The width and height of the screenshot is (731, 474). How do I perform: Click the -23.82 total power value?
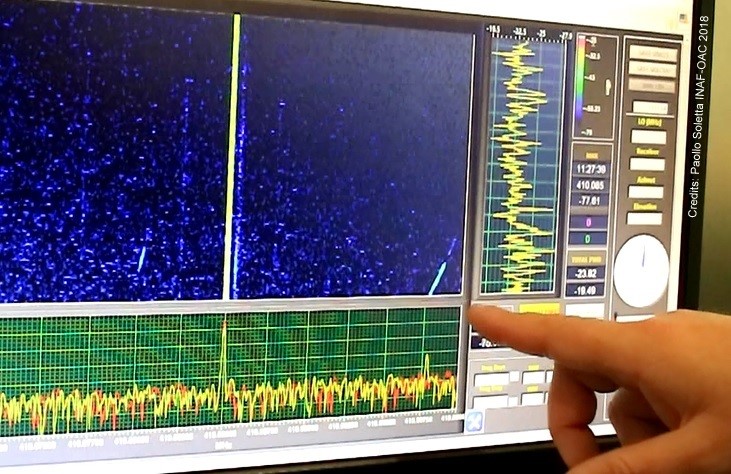pyautogui.click(x=586, y=272)
